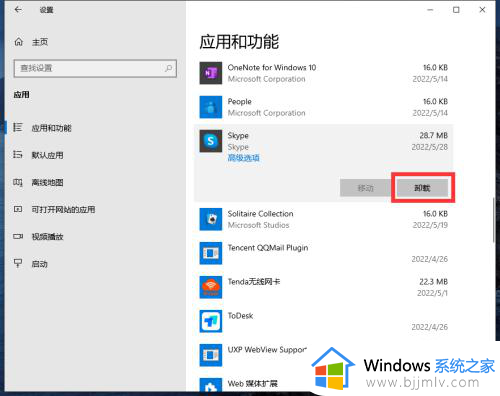500x396 pixels.
Task: Click the Solitaire date 2022/5/19
Action: coord(430,225)
